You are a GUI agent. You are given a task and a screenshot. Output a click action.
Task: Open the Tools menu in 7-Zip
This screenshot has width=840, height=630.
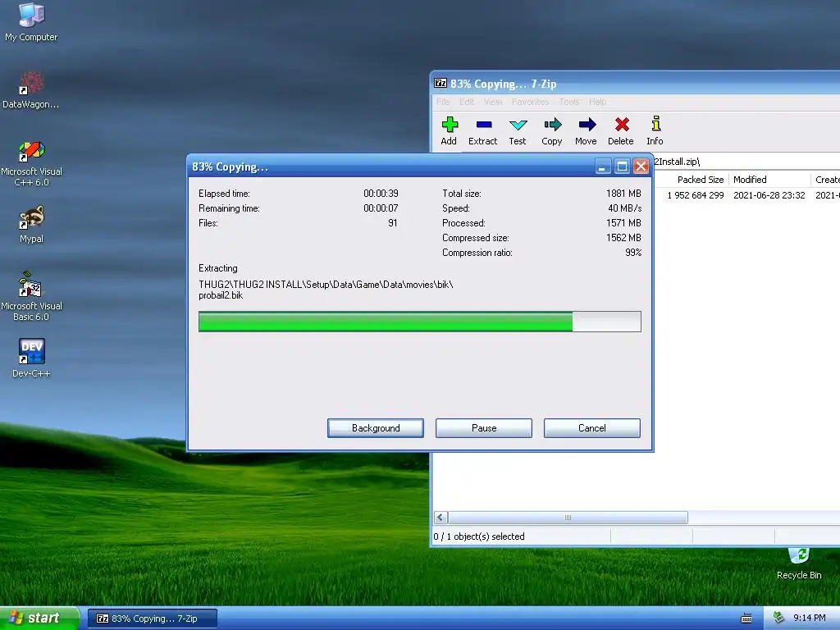[569, 102]
